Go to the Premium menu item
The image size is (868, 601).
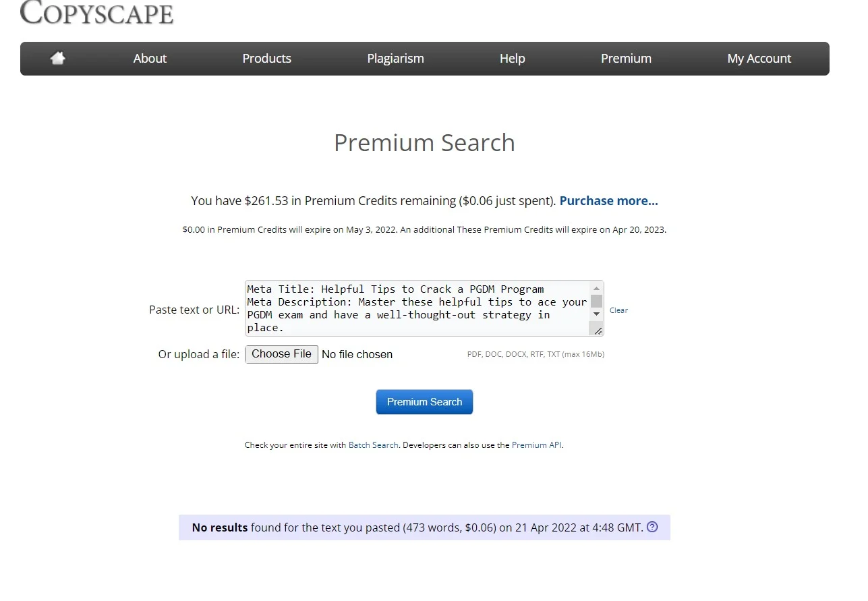tap(626, 59)
